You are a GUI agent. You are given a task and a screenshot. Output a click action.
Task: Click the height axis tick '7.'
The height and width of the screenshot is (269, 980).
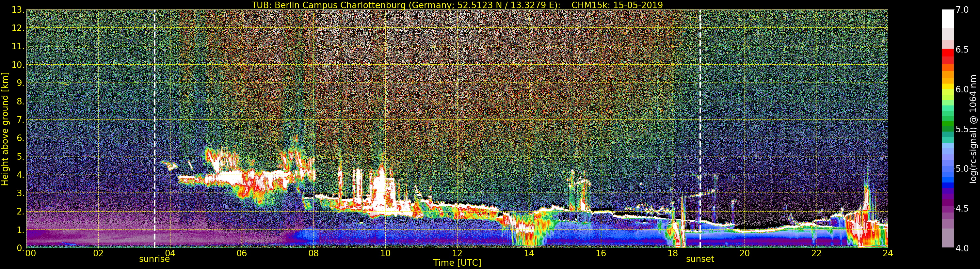coord(21,120)
